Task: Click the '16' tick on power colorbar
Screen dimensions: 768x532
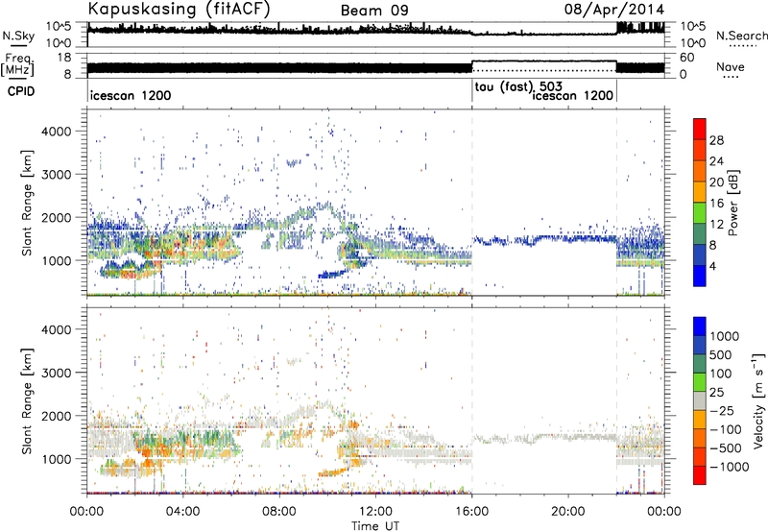Action: pyautogui.click(x=716, y=204)
